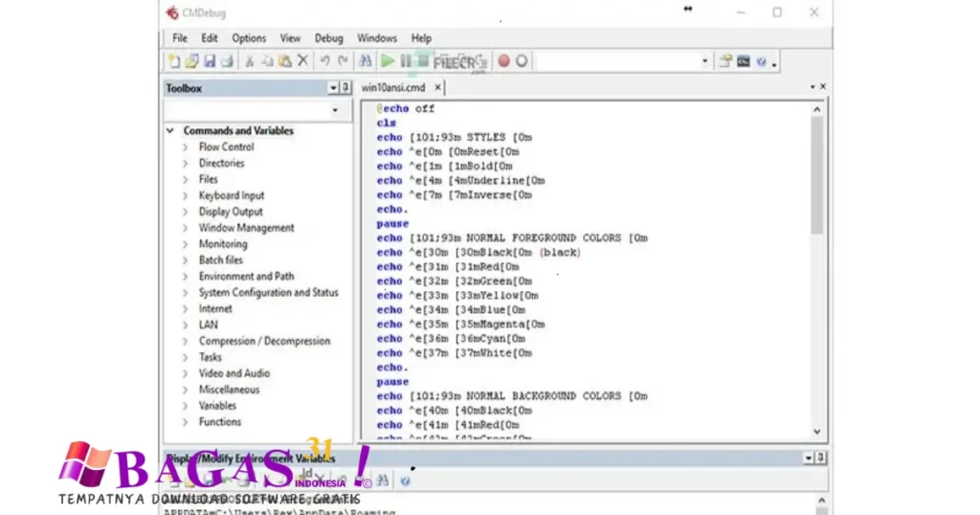Click inside the main toolbar combo field
This screenshot has height=515, width=980.
point(617,61)
